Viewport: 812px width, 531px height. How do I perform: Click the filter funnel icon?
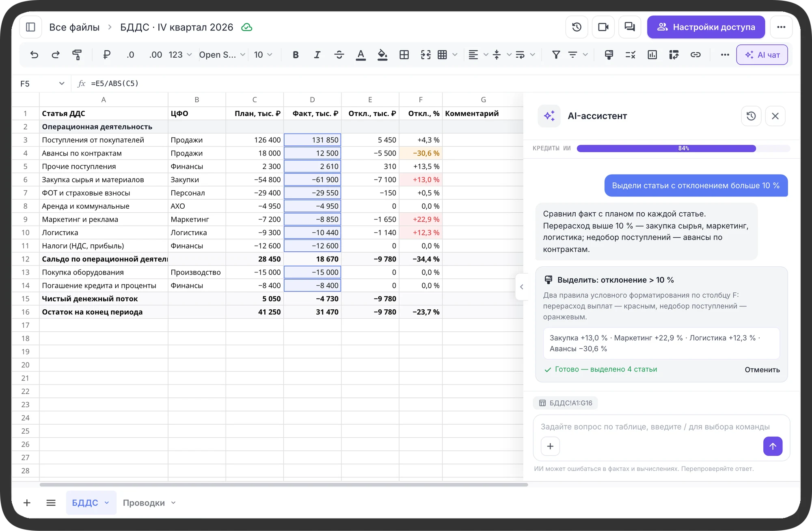[x=556, y=55]
